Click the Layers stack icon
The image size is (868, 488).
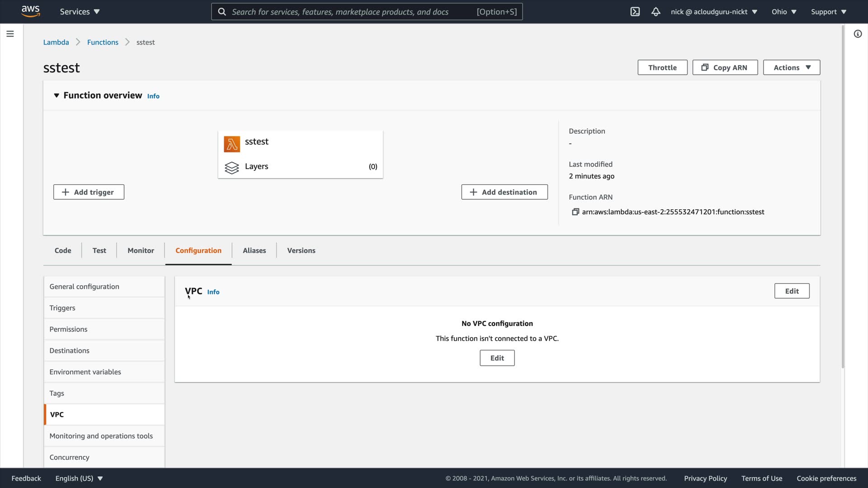pyautogui.click(x=232, y=168)
